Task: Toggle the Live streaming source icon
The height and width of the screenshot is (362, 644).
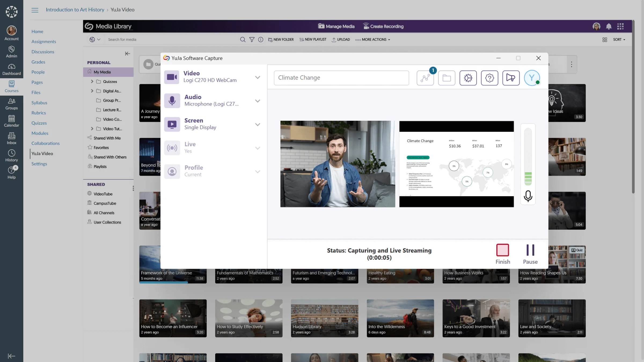Action: point(172,148)
